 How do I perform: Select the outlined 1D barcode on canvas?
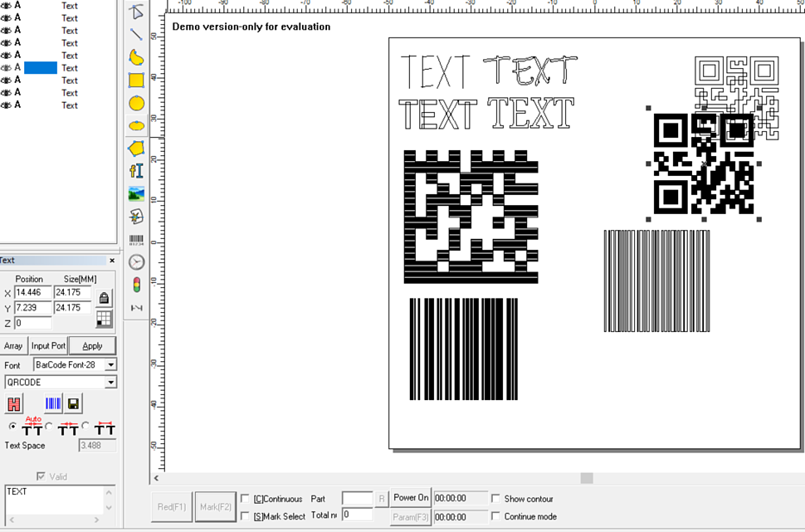coord(656,281)
